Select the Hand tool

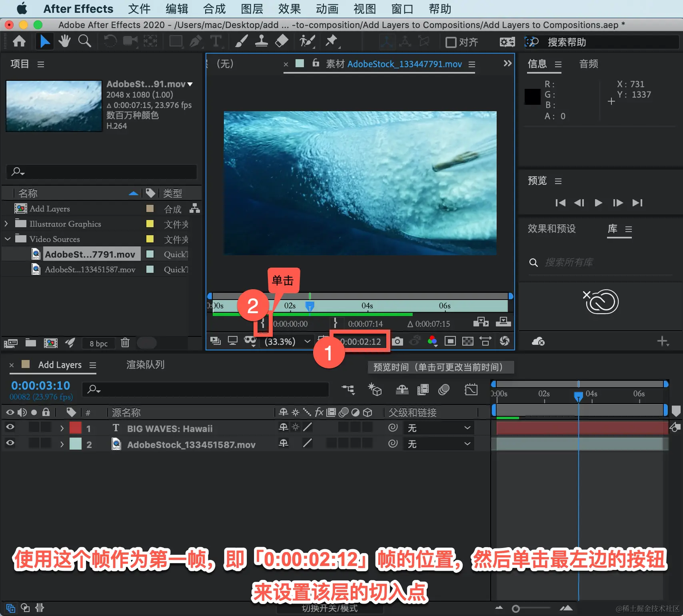click(x=64, y=41)
